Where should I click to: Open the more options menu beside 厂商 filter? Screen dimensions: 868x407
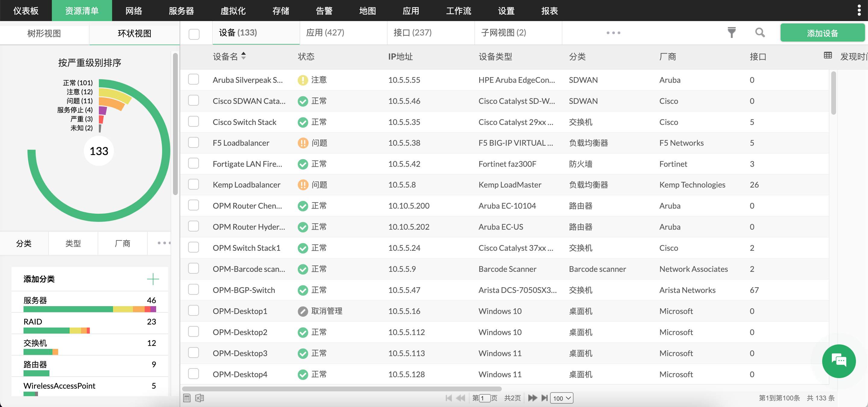click(x=164, y=243)
